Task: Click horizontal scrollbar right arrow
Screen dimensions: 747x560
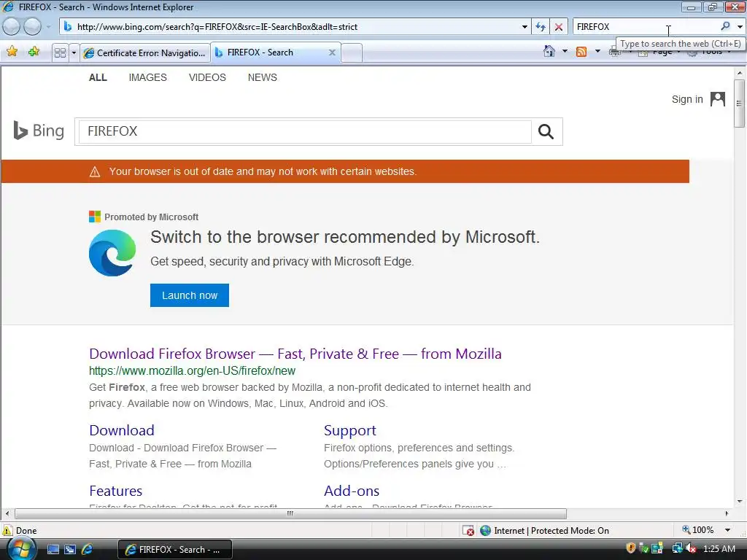Action: coord(727,513)
